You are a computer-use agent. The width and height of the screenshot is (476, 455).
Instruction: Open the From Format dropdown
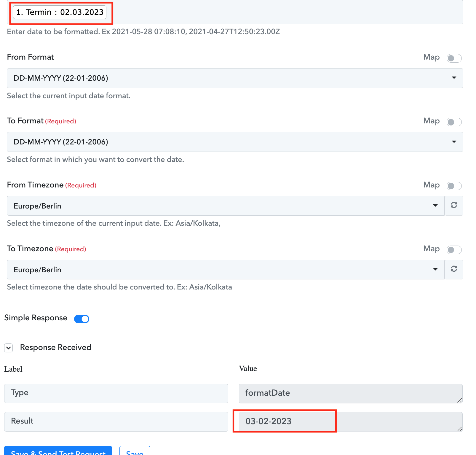234,78
